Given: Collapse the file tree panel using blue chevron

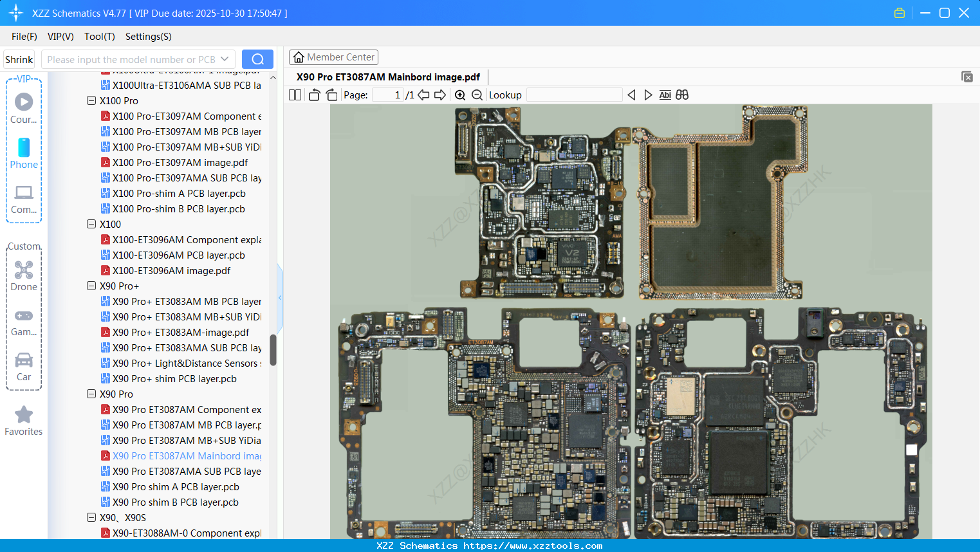Looking at the screenshot, I should 279,297.
